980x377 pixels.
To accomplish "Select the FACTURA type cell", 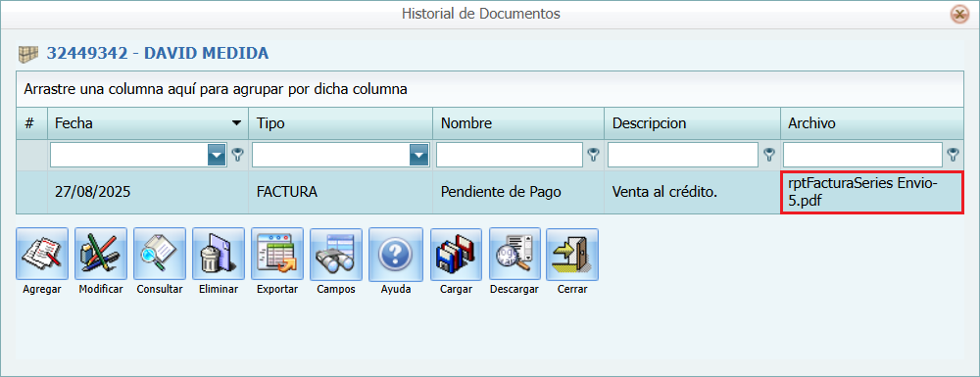I will tap(341, 192).
